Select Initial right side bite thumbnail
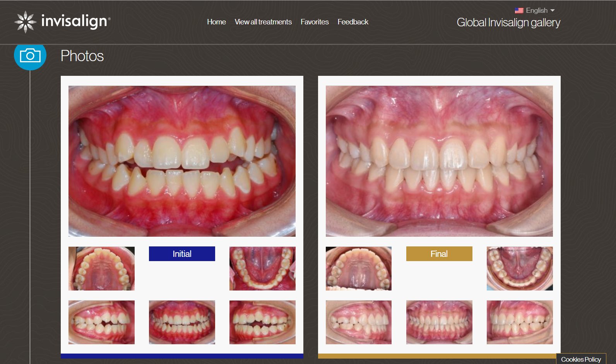Screen dimensions: 616x364 [101, 322]
